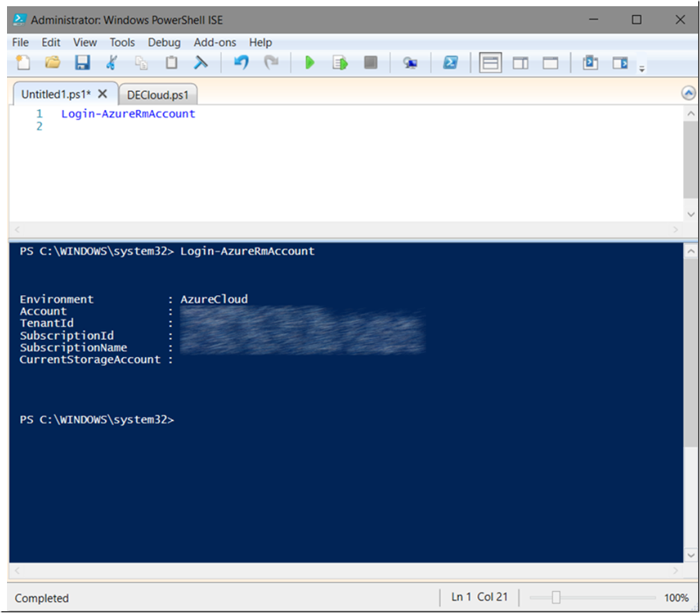
Task: Click Environment AzureCloud value in console
Action: 214,299
